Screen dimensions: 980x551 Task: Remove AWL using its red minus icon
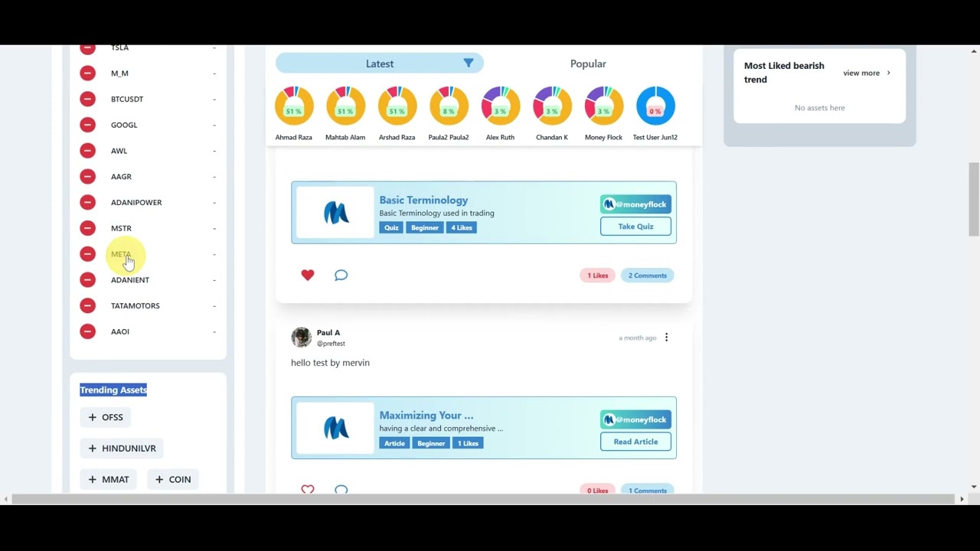click(87, 151)
